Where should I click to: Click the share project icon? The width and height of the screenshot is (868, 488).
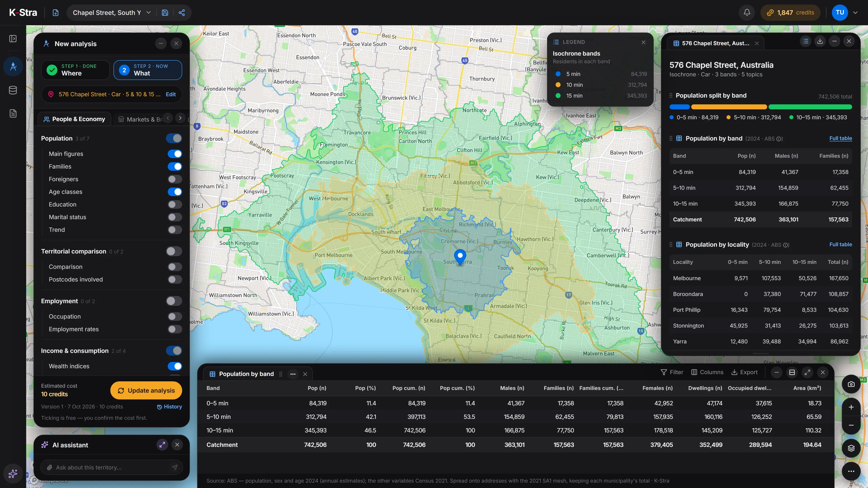coord(182,12)
